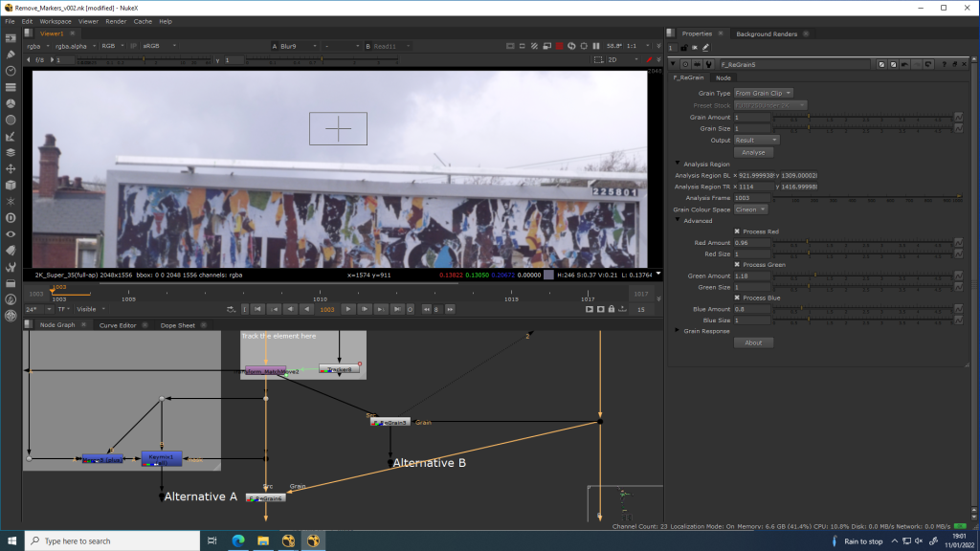The image size is (980, 551).
Task: Select the F_ReGrain3 node in Node Graph
Action: [x=390, y=422]
